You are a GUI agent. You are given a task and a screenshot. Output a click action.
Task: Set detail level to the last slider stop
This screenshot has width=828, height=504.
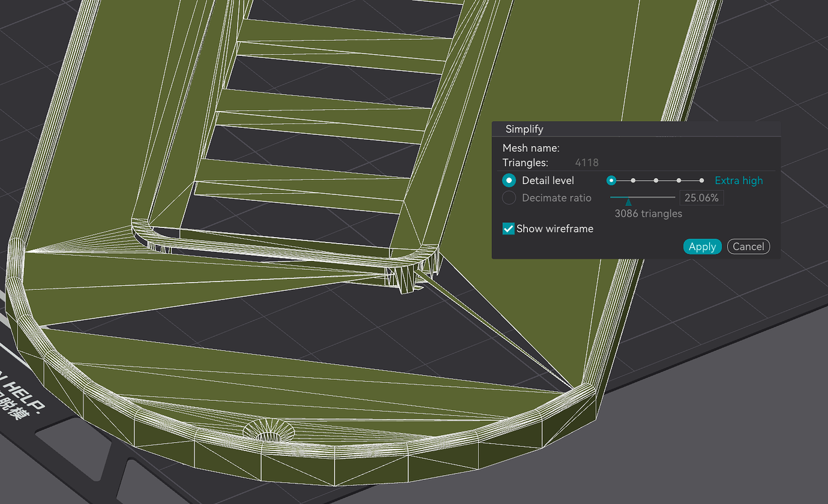701,180
